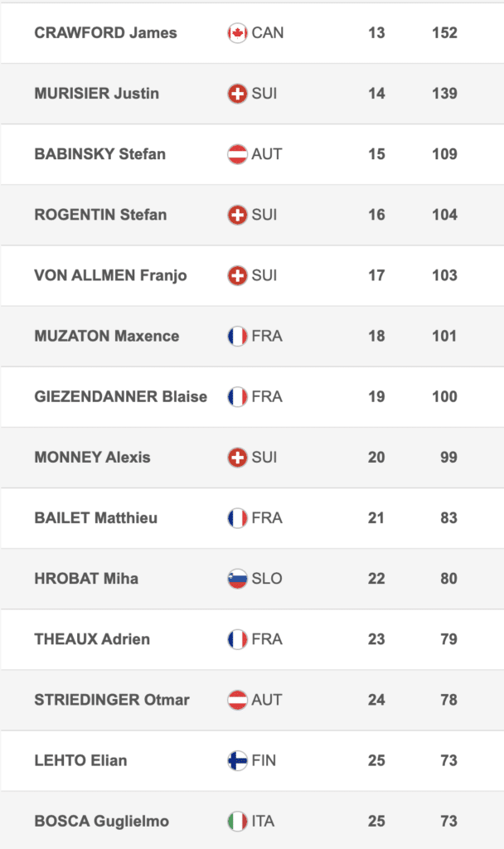The image size is (504, 849).
Task: Open VON ALLMEN Franjo's profile
Action: [x=110, y=275]
